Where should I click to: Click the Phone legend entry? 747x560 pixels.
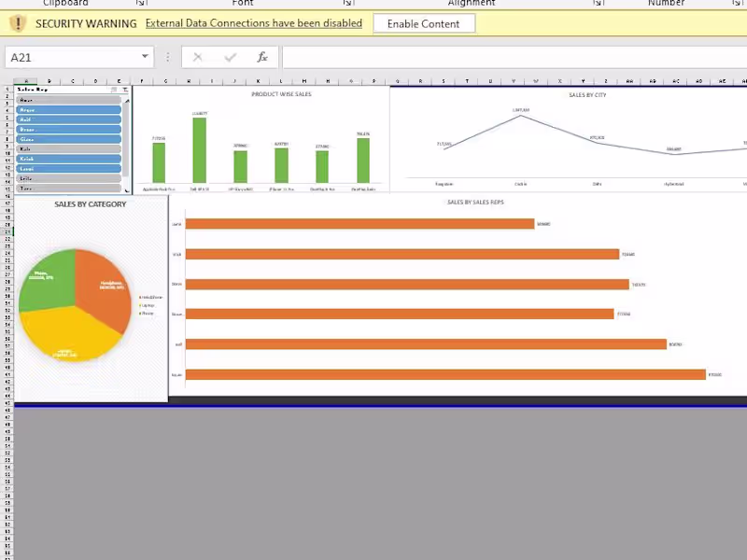(147, 314)
